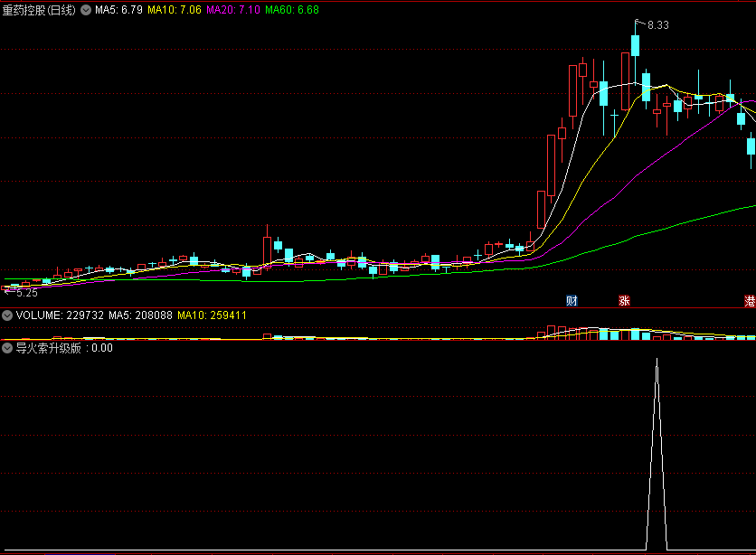Click the VOLUME: 229732 readout
The width and height of the screenshot is (756, 555).
coord(60,315)
